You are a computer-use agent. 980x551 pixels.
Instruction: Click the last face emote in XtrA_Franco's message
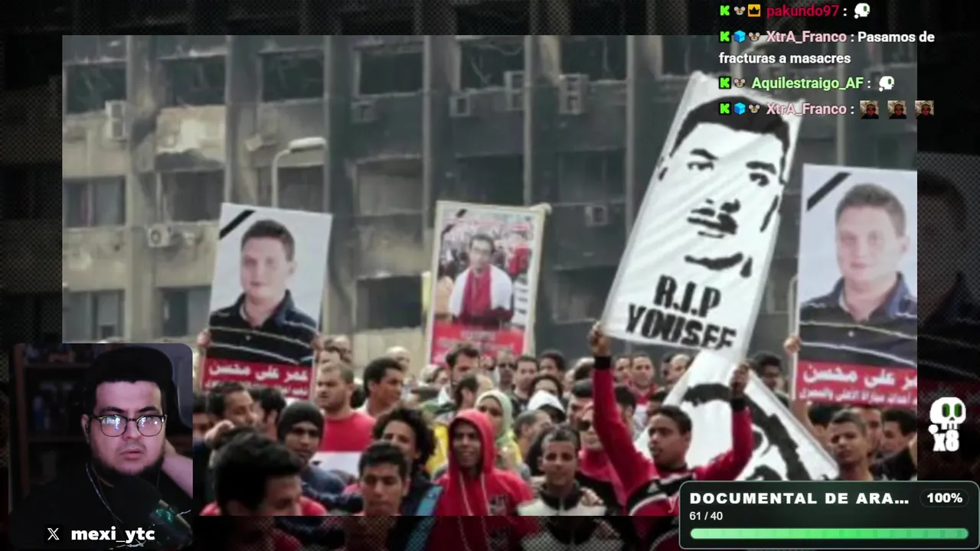tap(924, 109)
